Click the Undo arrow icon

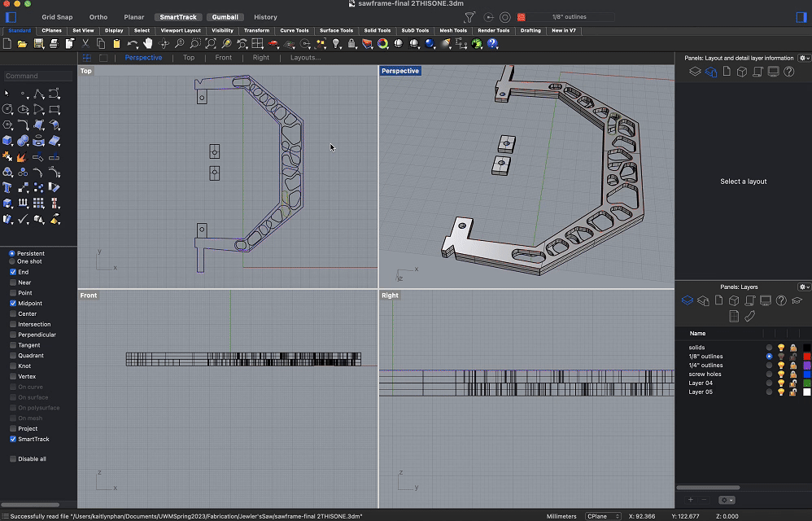(x=132, y=44)
